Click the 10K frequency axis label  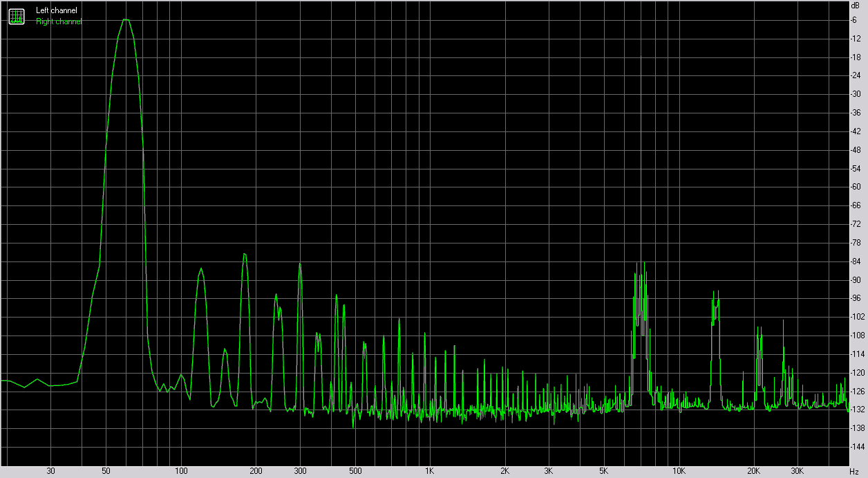click(x=679, y=471)
